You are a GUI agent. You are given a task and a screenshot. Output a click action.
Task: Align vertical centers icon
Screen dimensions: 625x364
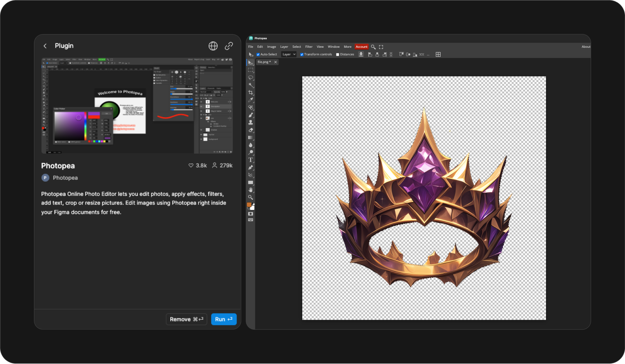(x=408, y=54)
